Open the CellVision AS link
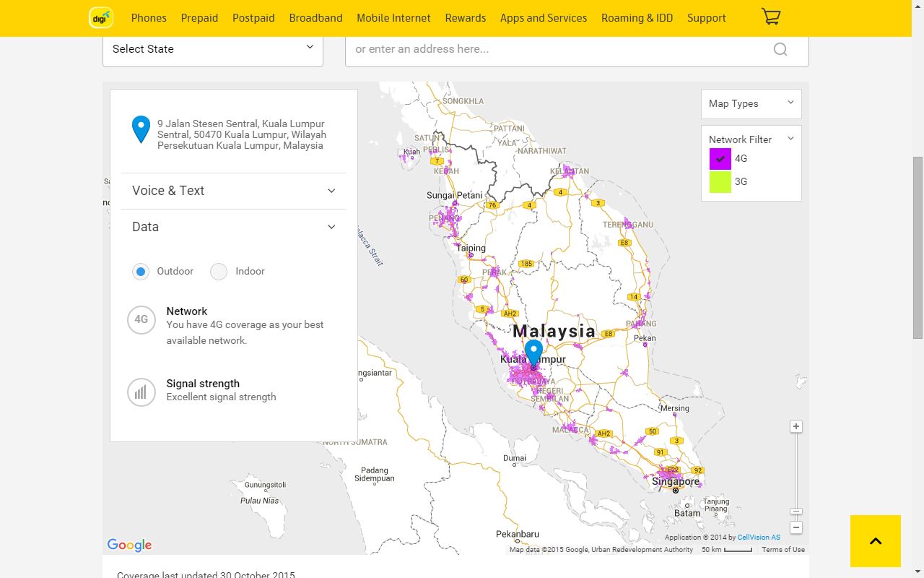Viewport: 924px width, 578px height. 759,538
